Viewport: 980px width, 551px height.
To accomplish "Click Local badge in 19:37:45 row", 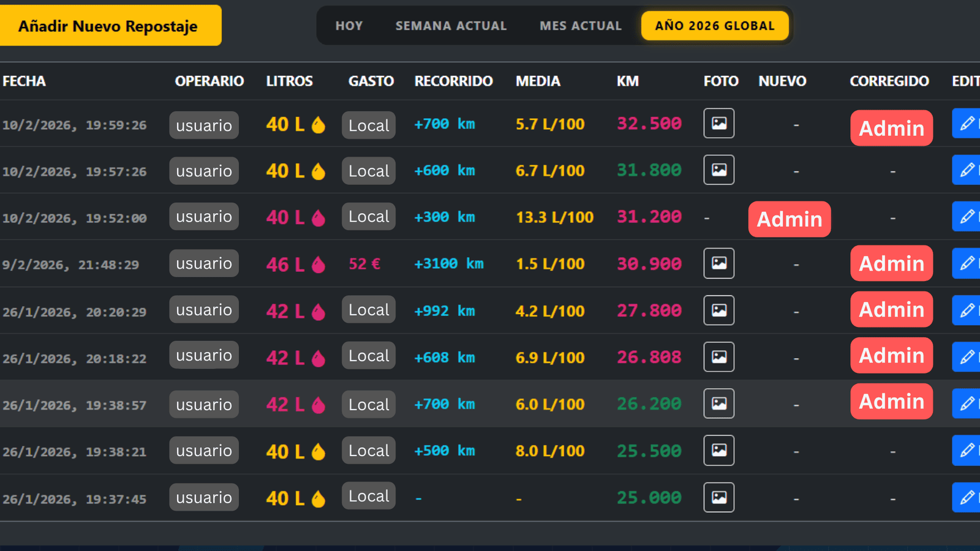I will [369, 496].
